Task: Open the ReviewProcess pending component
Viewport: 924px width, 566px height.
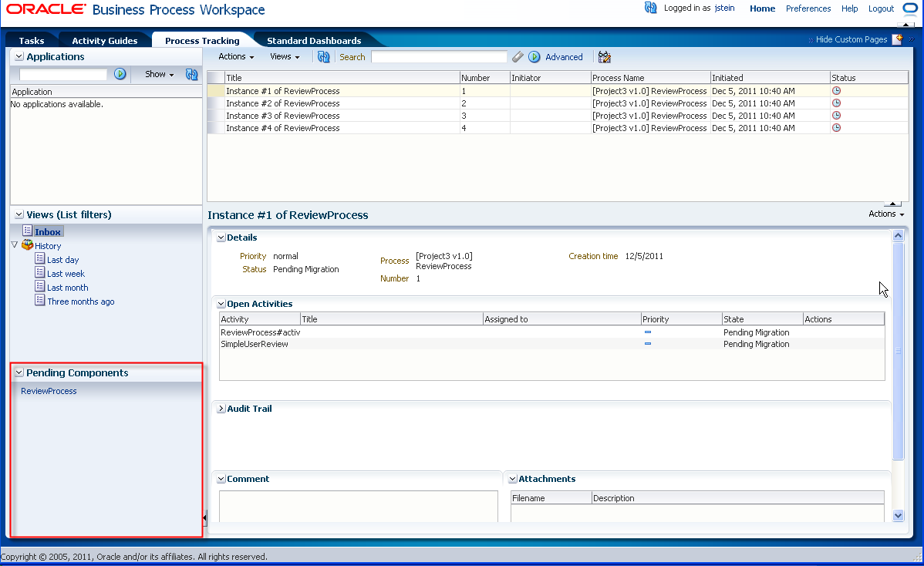Action: click(x=49, y=391)
